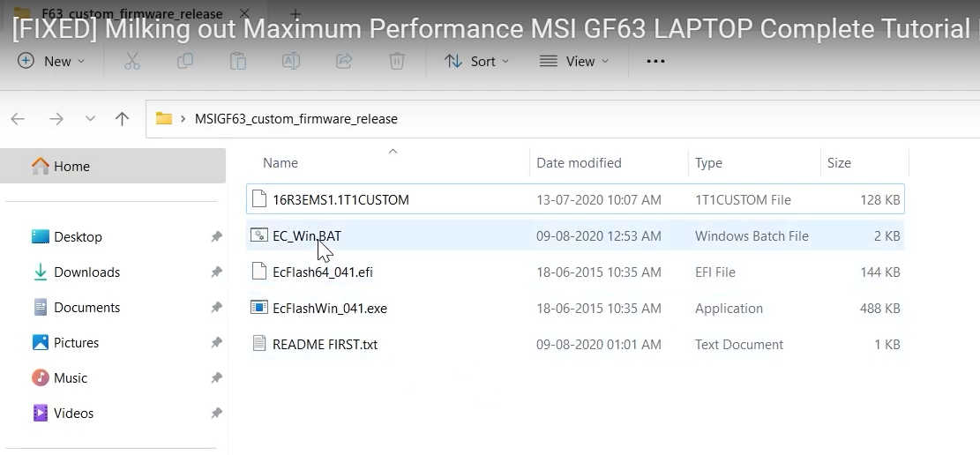Add a new File Explorer tab
Image resolution: width=980 pixels, height=455 pixels.
point(295,13)
